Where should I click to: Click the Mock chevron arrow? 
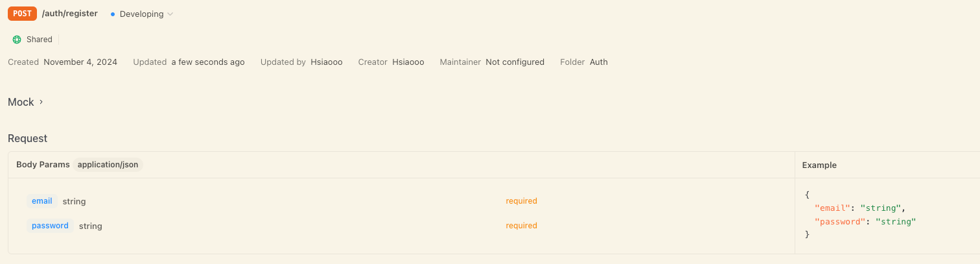41,102
